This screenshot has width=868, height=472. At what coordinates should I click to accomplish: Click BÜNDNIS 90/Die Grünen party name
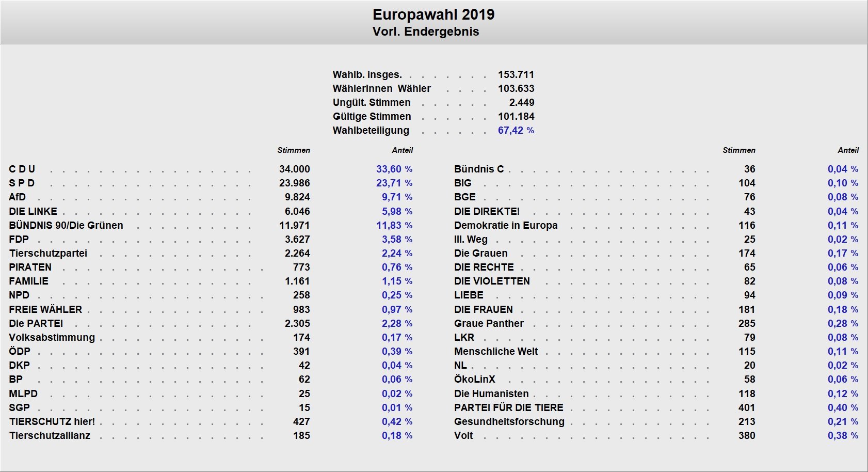coord(66,225)
